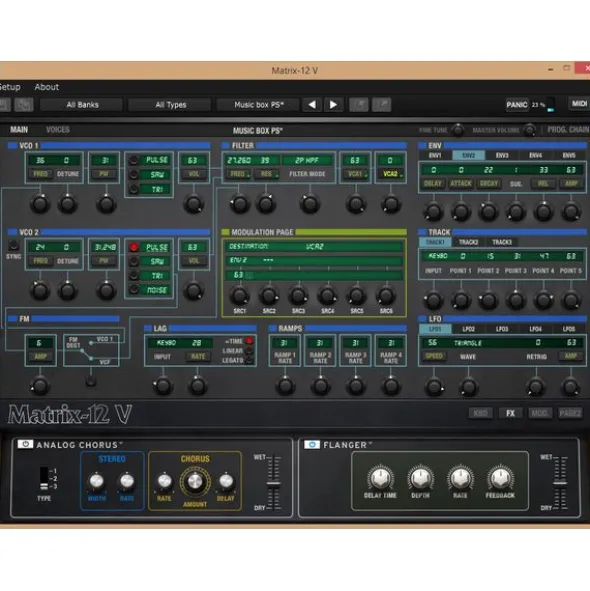Viewport: 590px width, 591px height.
Task: Click the Flanger wet/dry slider
Action: tap(560, 483)
